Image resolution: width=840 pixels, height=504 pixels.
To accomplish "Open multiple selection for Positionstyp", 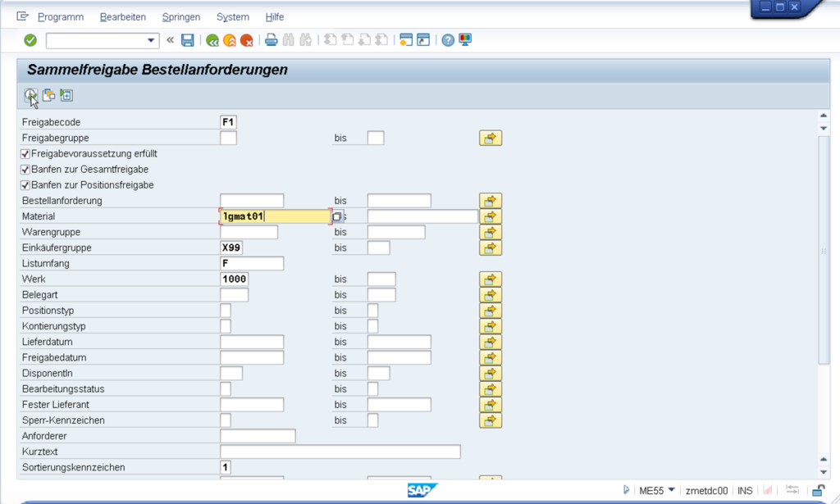I will 491,311.
